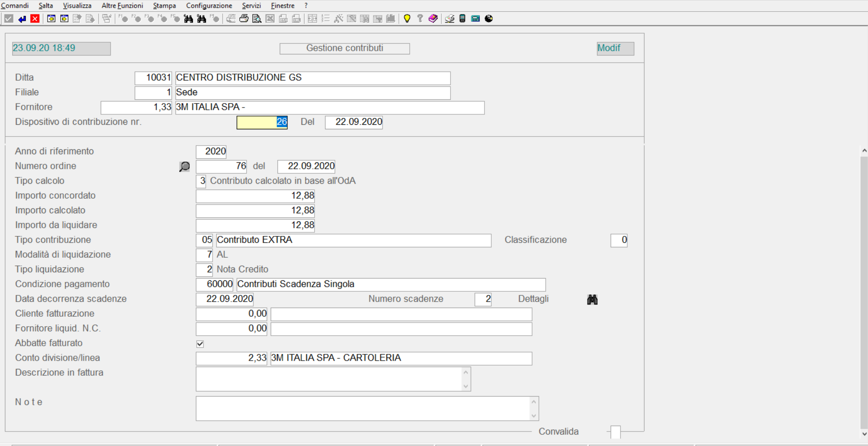Open print preview magnifier page icon
Image resolution: width=868 pixels, height=446 pixels.
[257, 19]
